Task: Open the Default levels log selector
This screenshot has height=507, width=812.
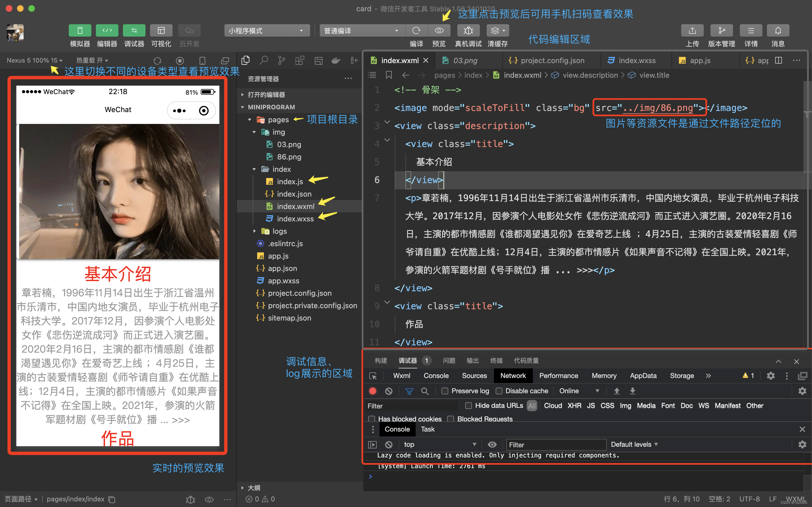Action: pyautogui.click(x=634, y=444)
